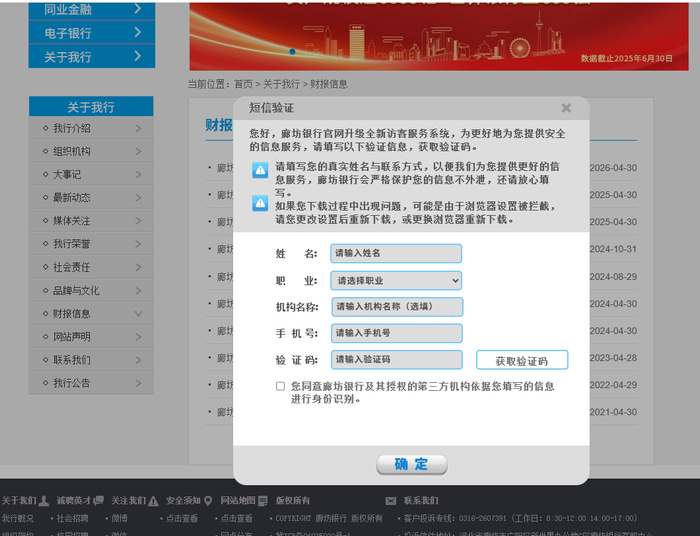Click the 请输入姓名 name field

click(396, 253)
